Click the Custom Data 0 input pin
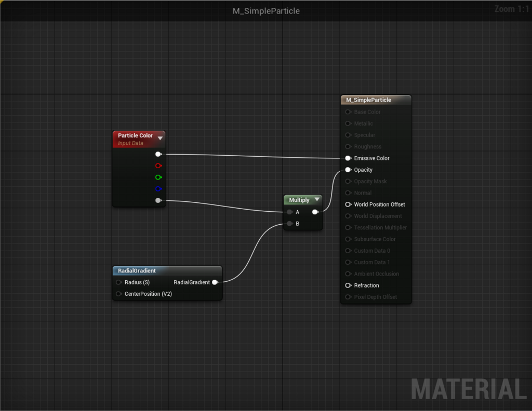Image resolution: width=532 pixels, height=411 pixels. (x=348, y=251)
